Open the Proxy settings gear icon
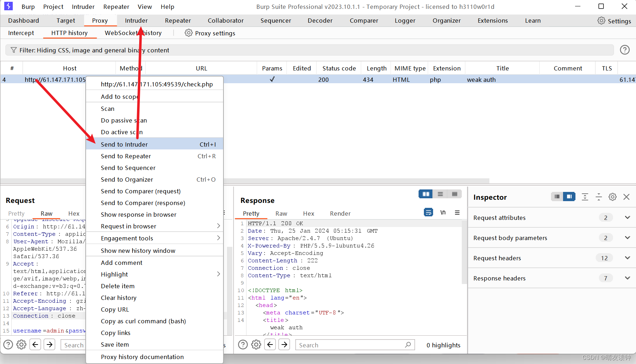636x364 pixels. tap(188, 33)
